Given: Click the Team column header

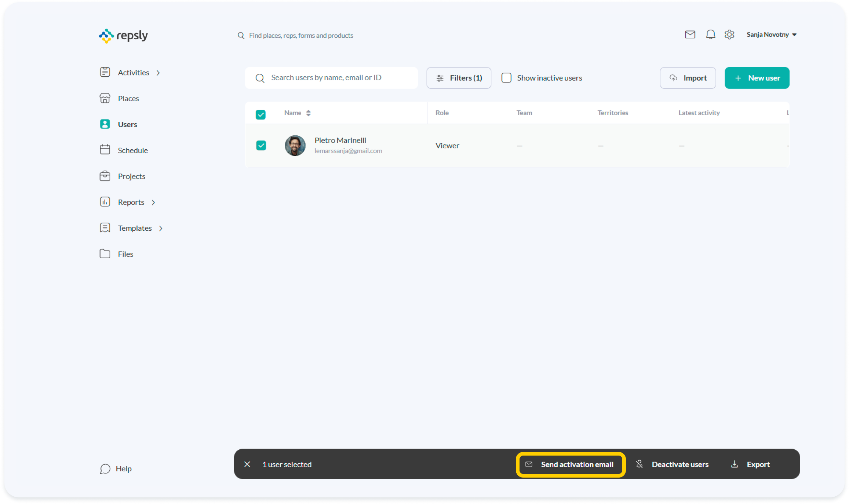Looking at the screenshot, I should pyautogui.click(x=524, y=113).
